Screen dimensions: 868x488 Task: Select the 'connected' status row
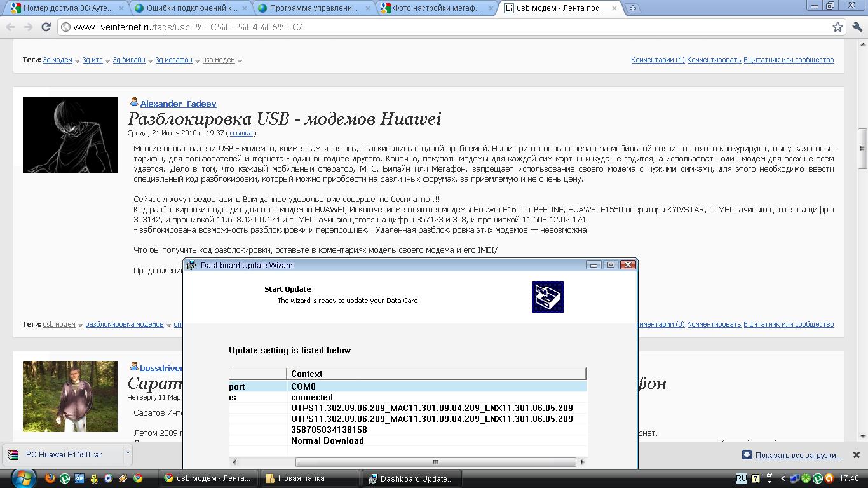pos(407,397)
